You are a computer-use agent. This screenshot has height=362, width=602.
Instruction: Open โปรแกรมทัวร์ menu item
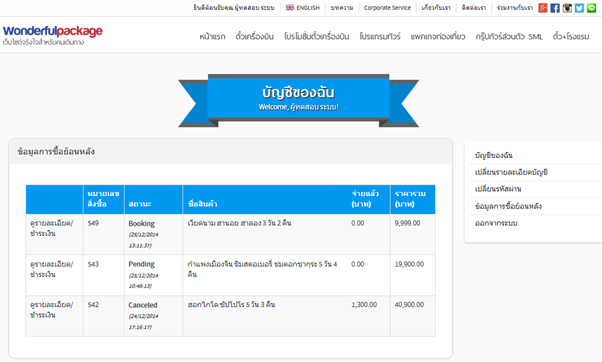[380, 36]
